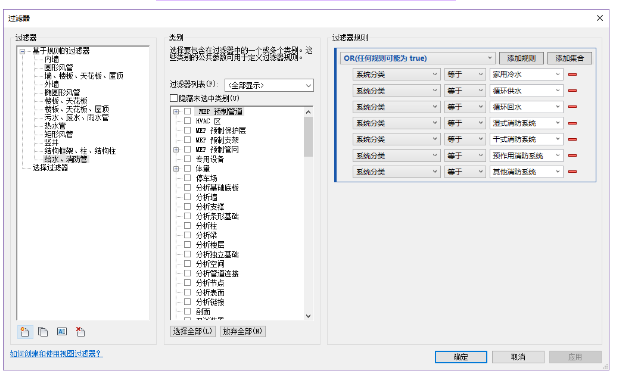617x377 pixels.
Task: Check the 停车场 category box
Action: tap(188, 178)
